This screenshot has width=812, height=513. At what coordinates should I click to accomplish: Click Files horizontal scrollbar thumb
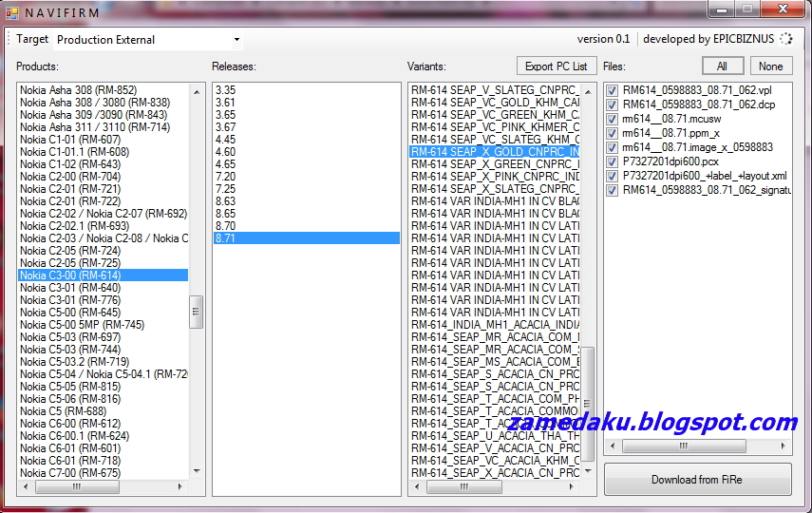click(684, 446)
